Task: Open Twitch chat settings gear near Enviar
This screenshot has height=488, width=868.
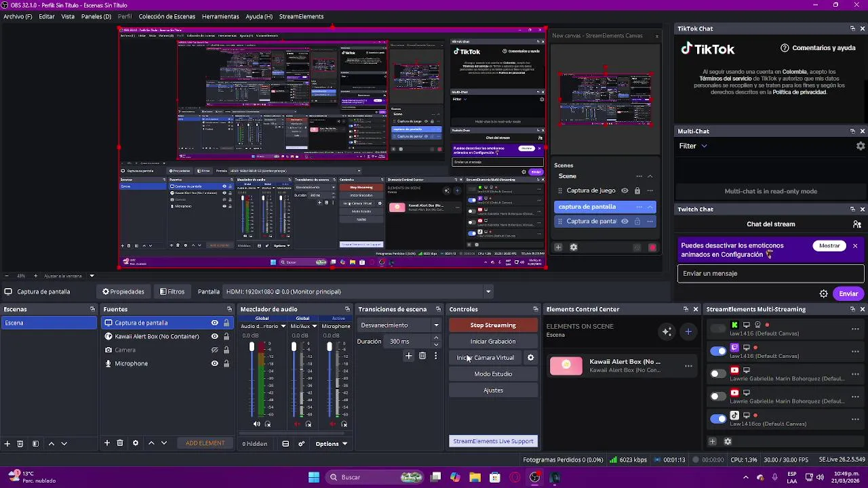Action: [823, 293]
